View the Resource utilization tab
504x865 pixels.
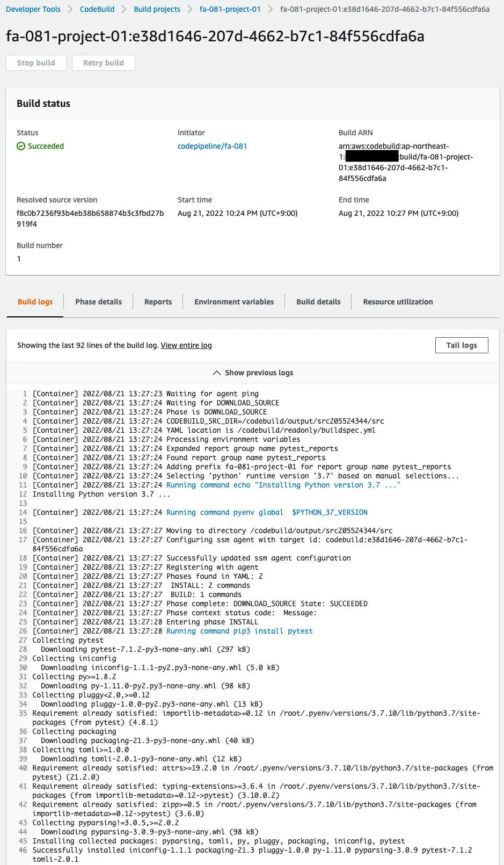click(x=398, y=302)
